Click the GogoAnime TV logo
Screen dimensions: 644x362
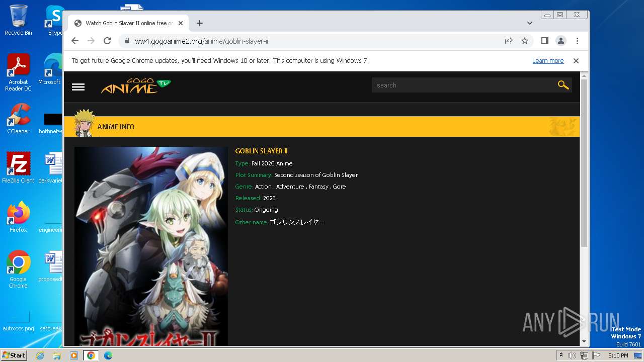click(x=136, y=86)
